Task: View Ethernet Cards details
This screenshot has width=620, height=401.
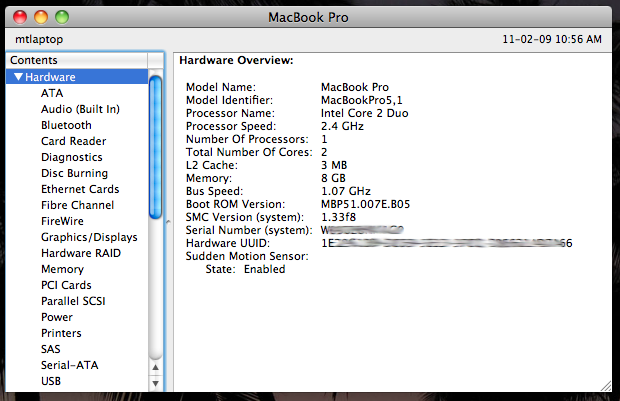Action: (x=80, y=189)
